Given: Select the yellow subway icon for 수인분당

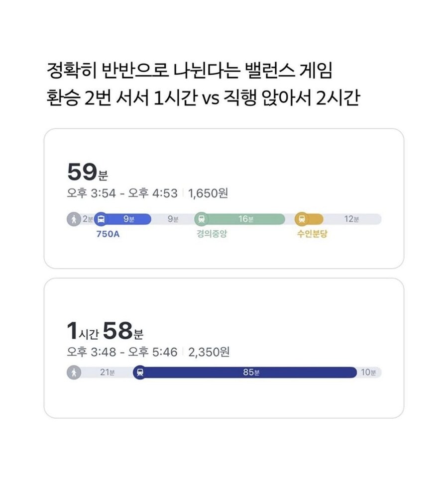Looking at the screenshot, I should click(301, 218).
